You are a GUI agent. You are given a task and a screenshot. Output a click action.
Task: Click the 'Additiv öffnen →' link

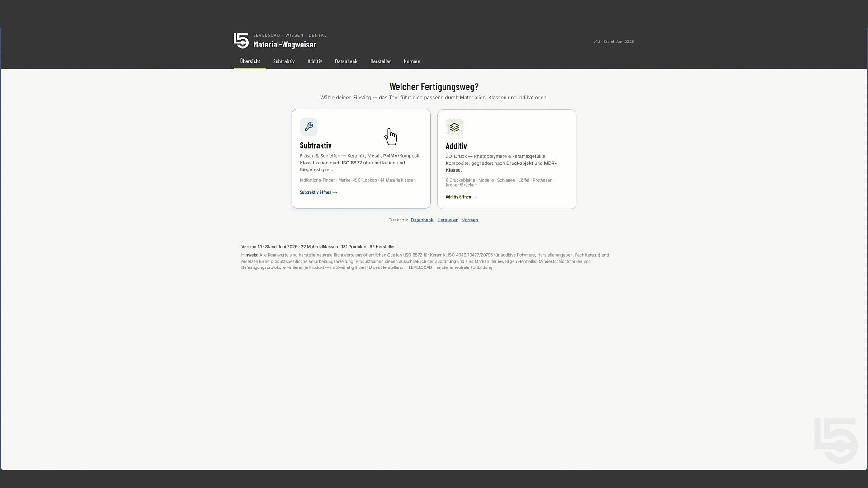click(x=462, y=197)
